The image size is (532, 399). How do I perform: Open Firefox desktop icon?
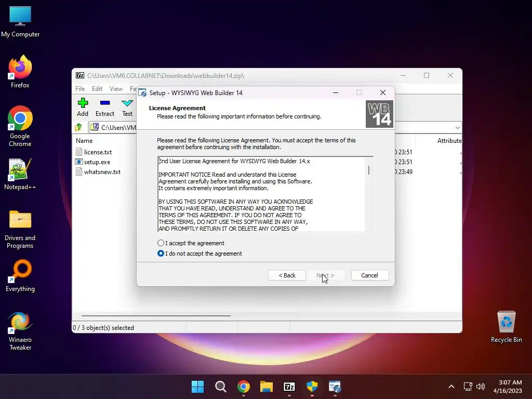(x=20, y=72)
